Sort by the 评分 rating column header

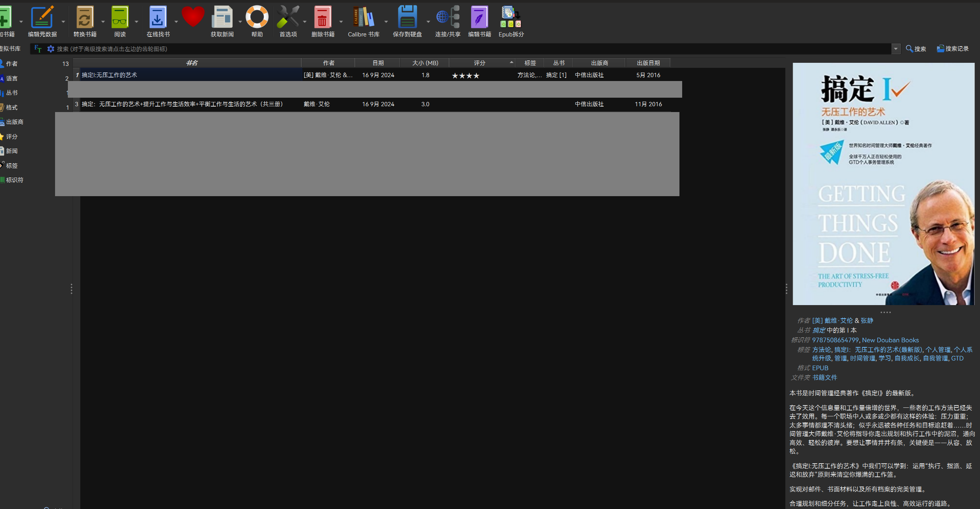[479, 63]
